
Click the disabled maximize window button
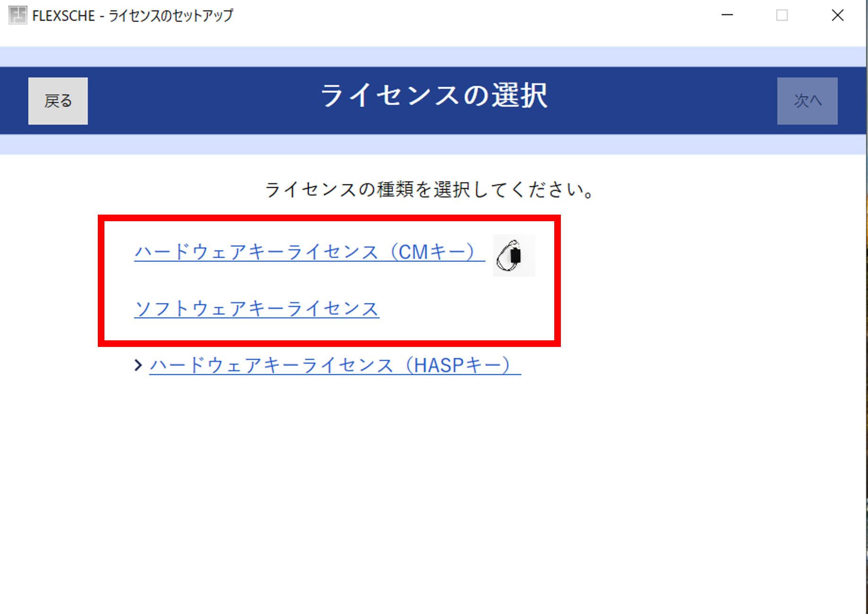[782, 15]
